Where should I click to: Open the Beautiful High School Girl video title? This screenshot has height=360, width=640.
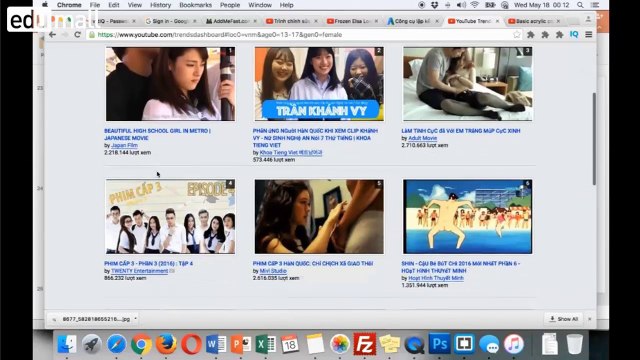coord(157,134)
